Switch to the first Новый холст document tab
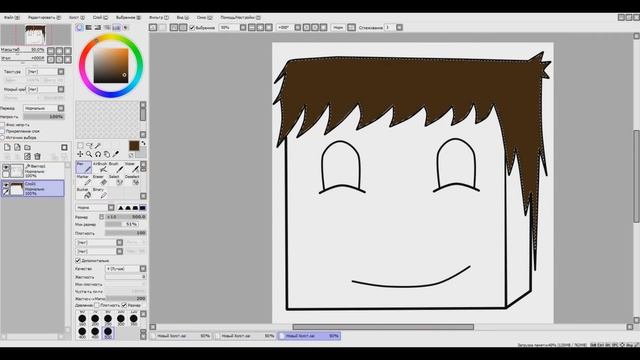This screenshot has width=640, height=360. 181,336
